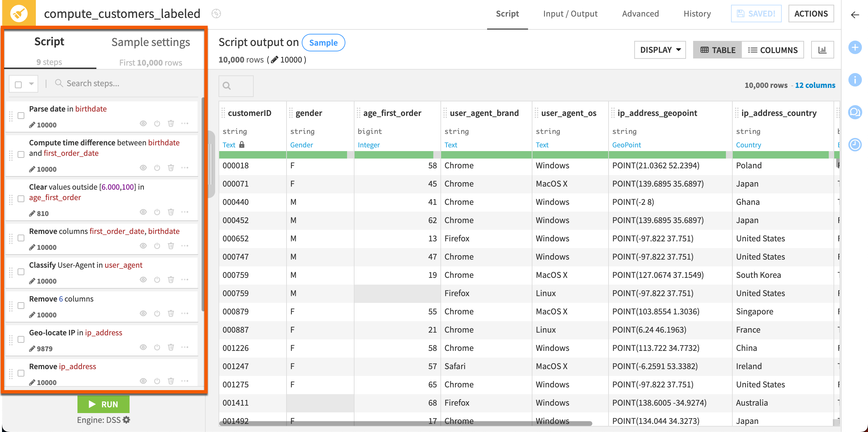
Task: Click the plus icon in the right sidebar
Action: pos(855,48)
